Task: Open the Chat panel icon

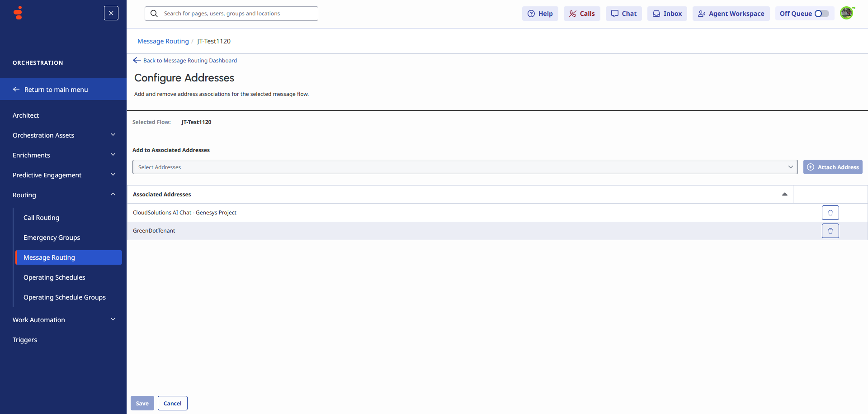Action: click(615, 14)
